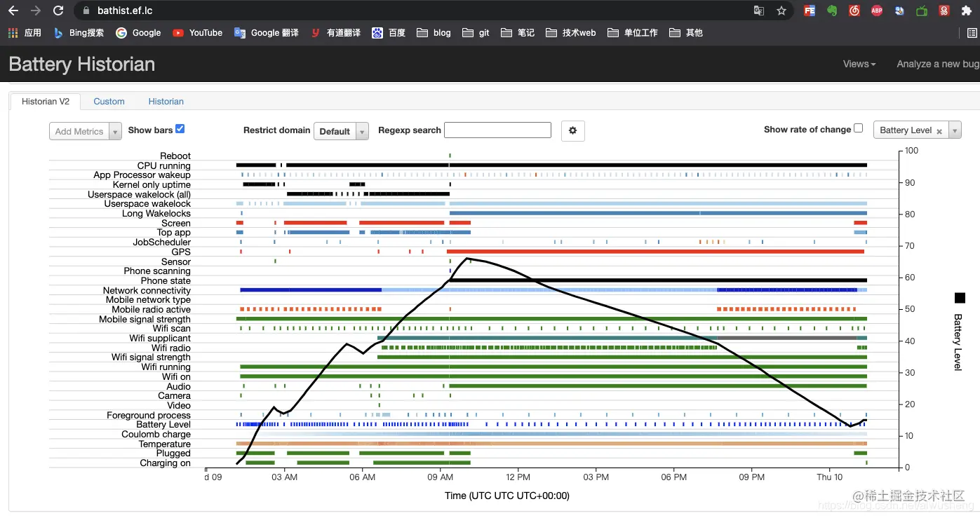The width and height of the screenshot is (980, 518).
Task: Expand the Views menu in header
Action: coord(859,64)
